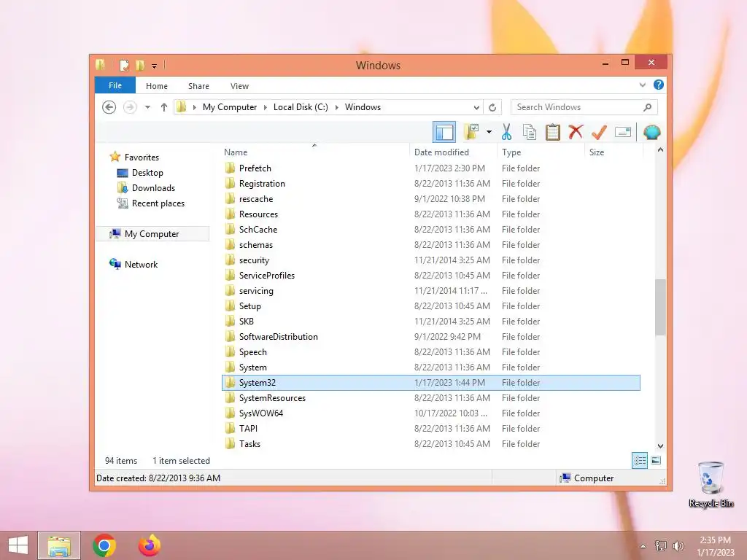Click the Properties icon in title bar

click(x=124, y=65)
